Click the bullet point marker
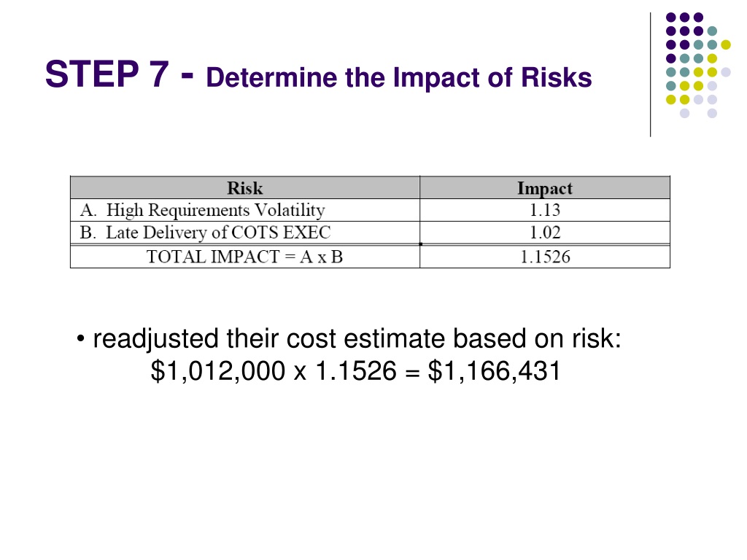Viewport: 747px width, 560px height. point(80,340)
